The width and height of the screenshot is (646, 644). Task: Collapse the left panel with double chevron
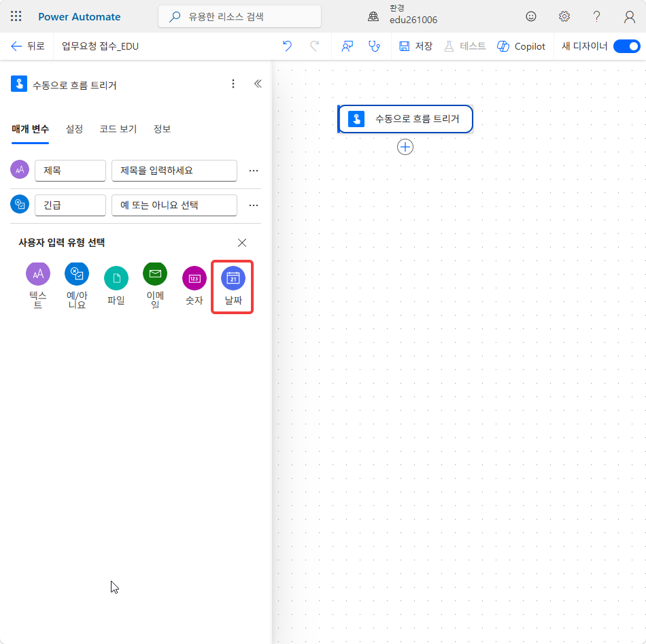(x=258, y=84)
